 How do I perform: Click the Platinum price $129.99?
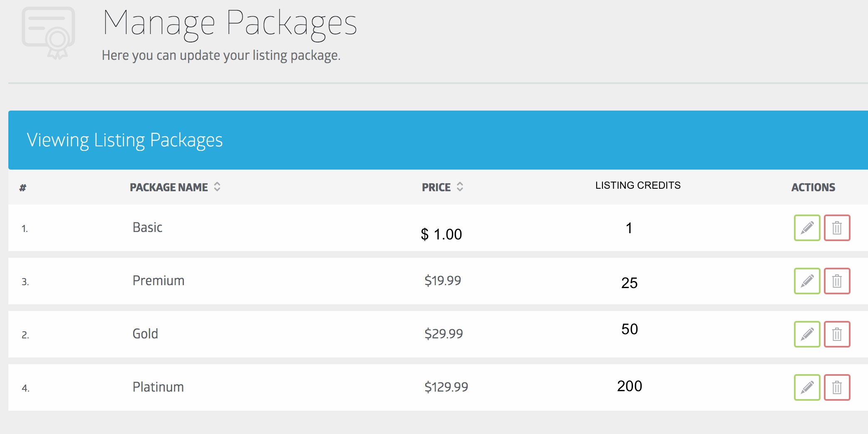pos(446,387)
